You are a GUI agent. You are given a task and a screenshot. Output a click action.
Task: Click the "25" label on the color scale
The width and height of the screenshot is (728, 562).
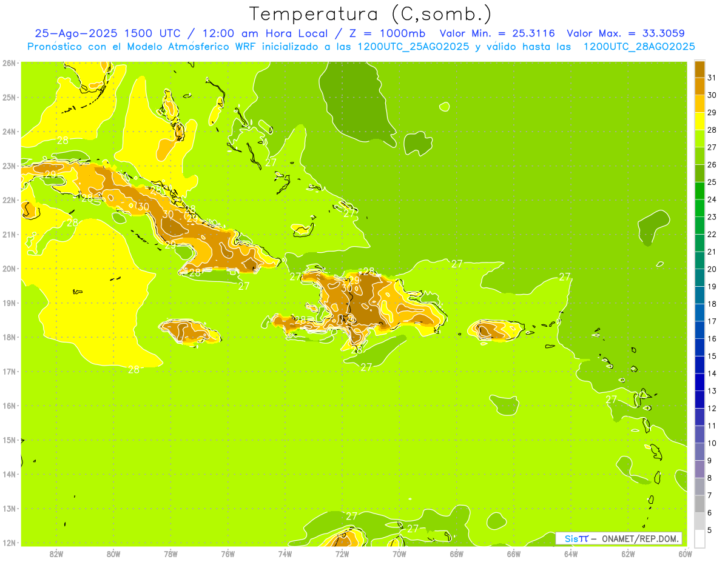click(712, 182)
